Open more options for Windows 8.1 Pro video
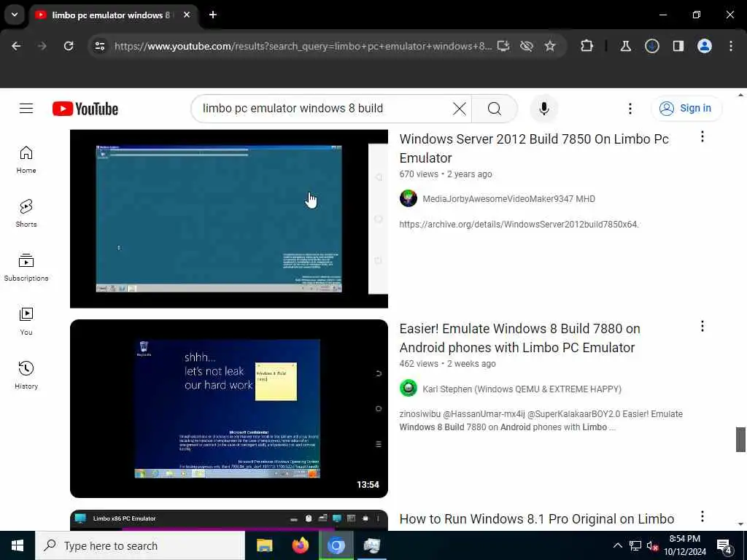Image resolution: width=747 pixels, height=560 pixels. [703, 517]
